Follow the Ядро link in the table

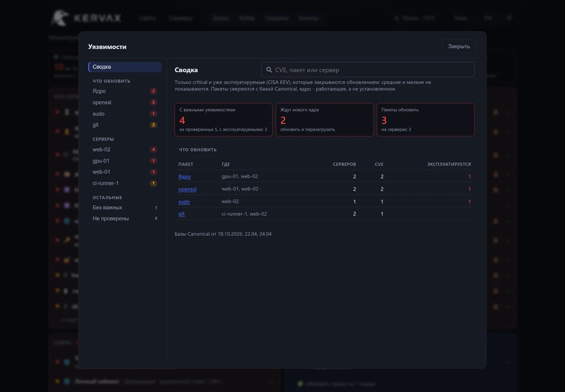[x=184, y=176]
